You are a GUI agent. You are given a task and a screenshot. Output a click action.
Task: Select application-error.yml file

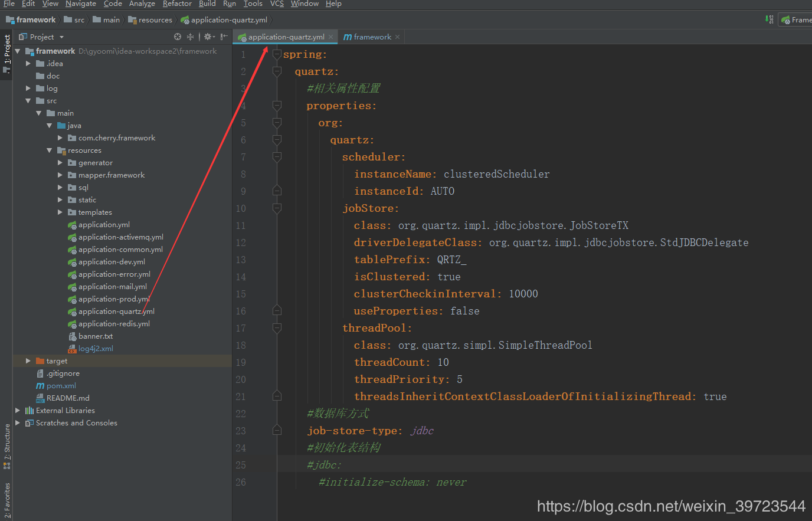coord(109,274)
